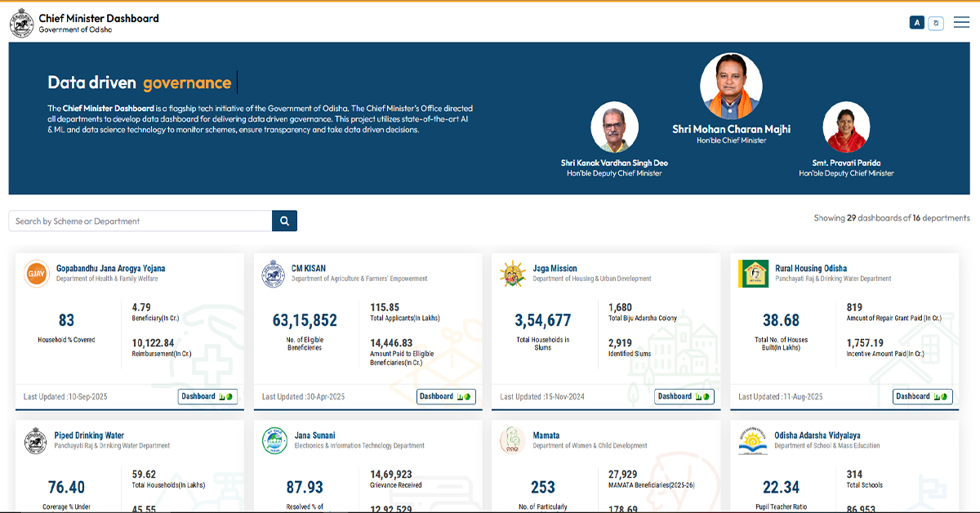Viewport: 980px width, 513px height.
Task: Click the eligible beneficiaries count 63,15,852
Action: (x=305, y=320)
